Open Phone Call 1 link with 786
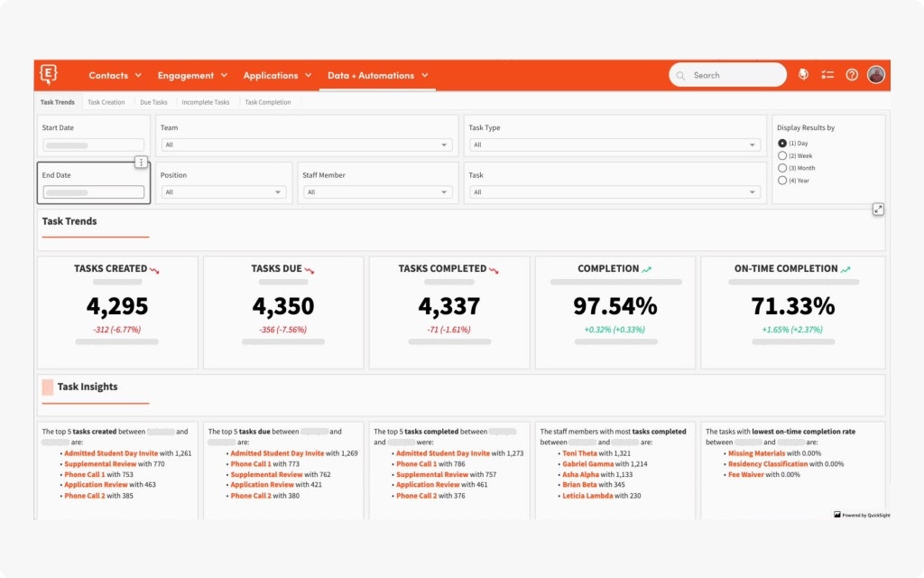The height and width of the screenshot is (578, 924). [x=417, y=464]
